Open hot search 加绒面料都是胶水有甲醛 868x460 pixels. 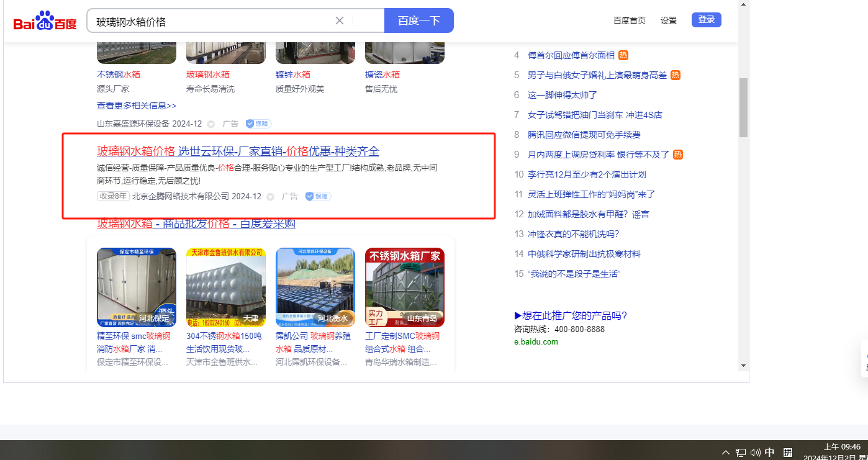coord(588,214)
